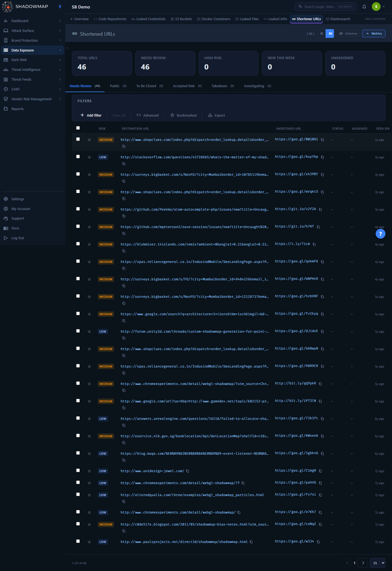Toggle the Metrics button
The height and width of the screenshot is (571, 392).
[x=374, y=34]
